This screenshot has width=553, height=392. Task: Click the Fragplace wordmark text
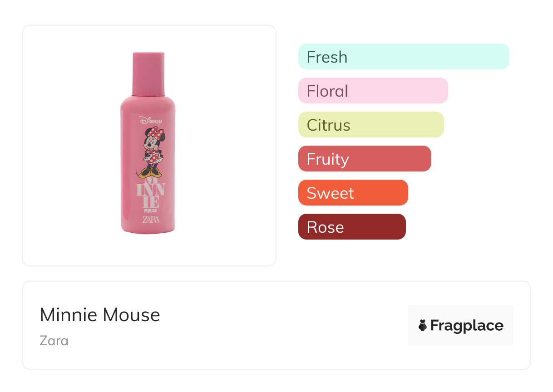tap(467, 325)
